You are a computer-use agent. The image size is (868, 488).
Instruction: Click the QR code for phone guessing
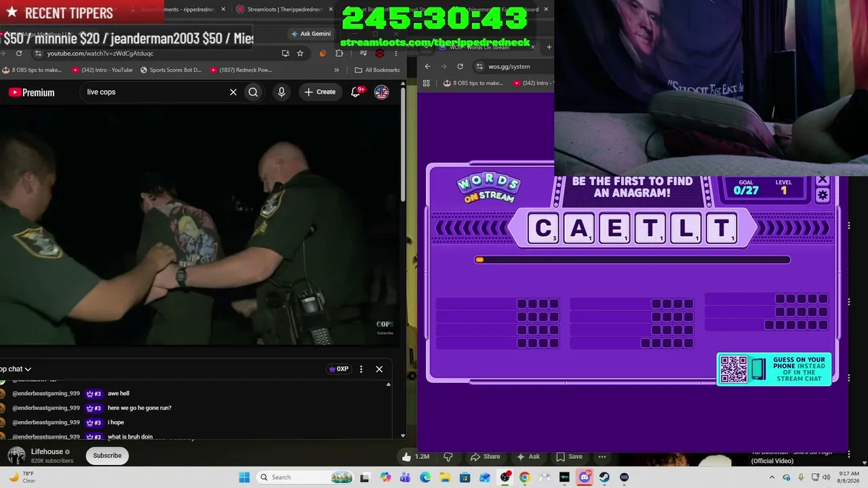734,369
